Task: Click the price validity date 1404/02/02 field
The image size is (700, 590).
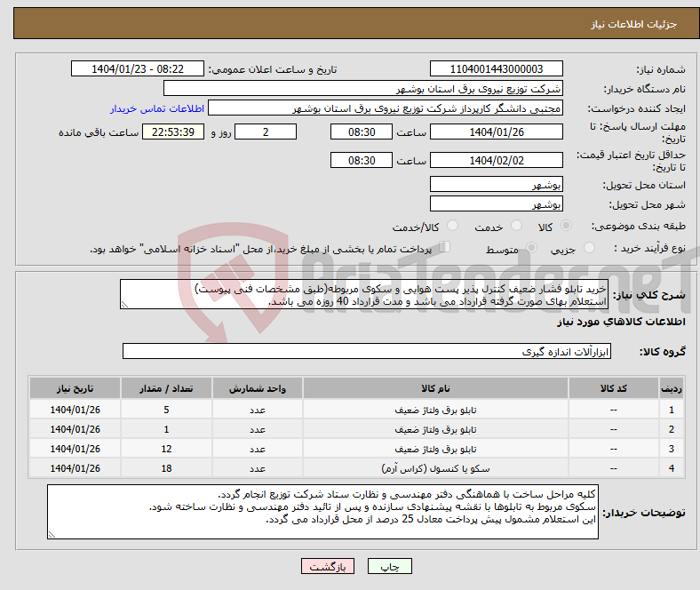Action: coord(497,160)
